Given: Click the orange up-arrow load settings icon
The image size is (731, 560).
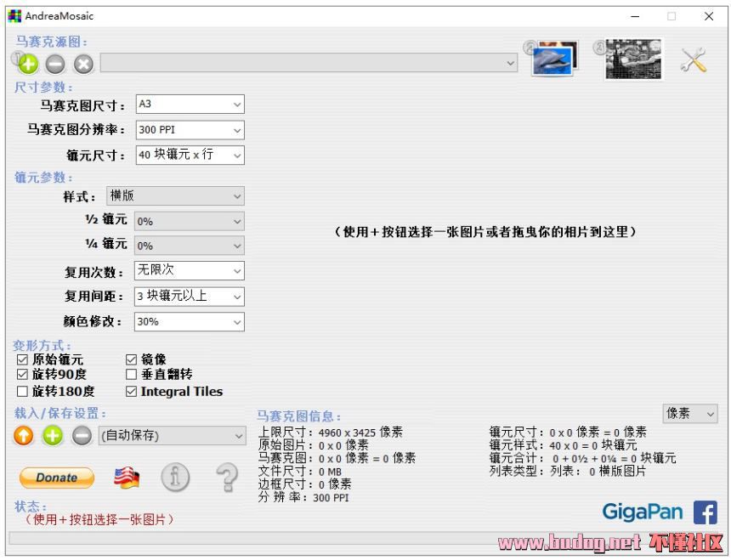Looking at the screenshot, I should tap(23, 436).
